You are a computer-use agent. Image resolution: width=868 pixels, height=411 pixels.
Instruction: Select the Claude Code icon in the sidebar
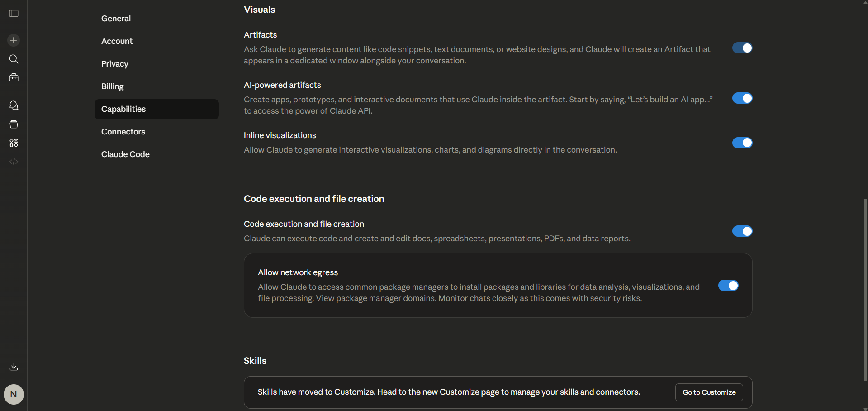[x=14, y=162]
